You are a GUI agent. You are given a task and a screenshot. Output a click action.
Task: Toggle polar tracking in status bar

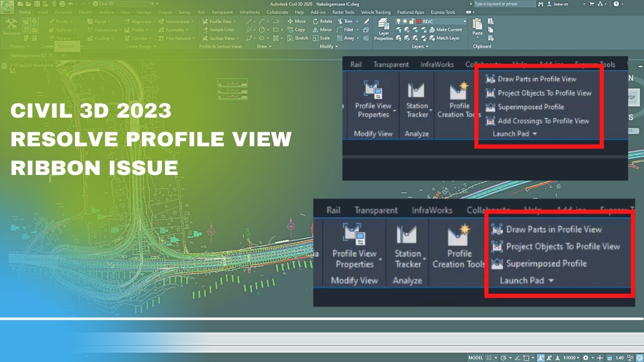[x=503, y=358]
